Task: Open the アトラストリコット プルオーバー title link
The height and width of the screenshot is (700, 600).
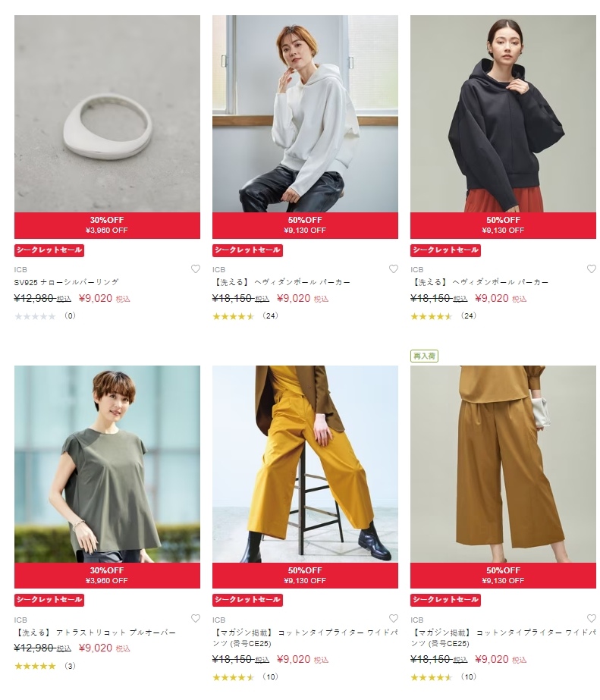Action: [95, 633]
